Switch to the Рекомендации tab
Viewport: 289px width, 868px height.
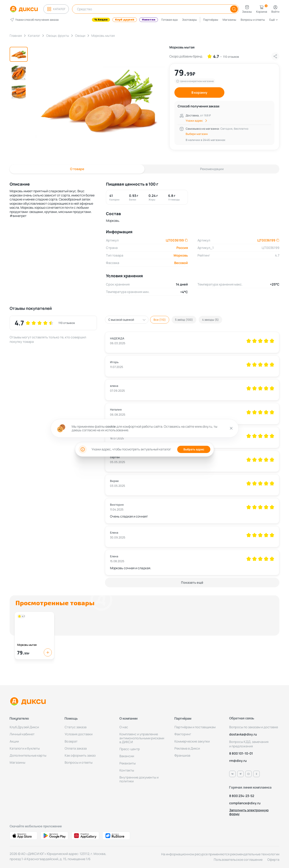(212, 169)
